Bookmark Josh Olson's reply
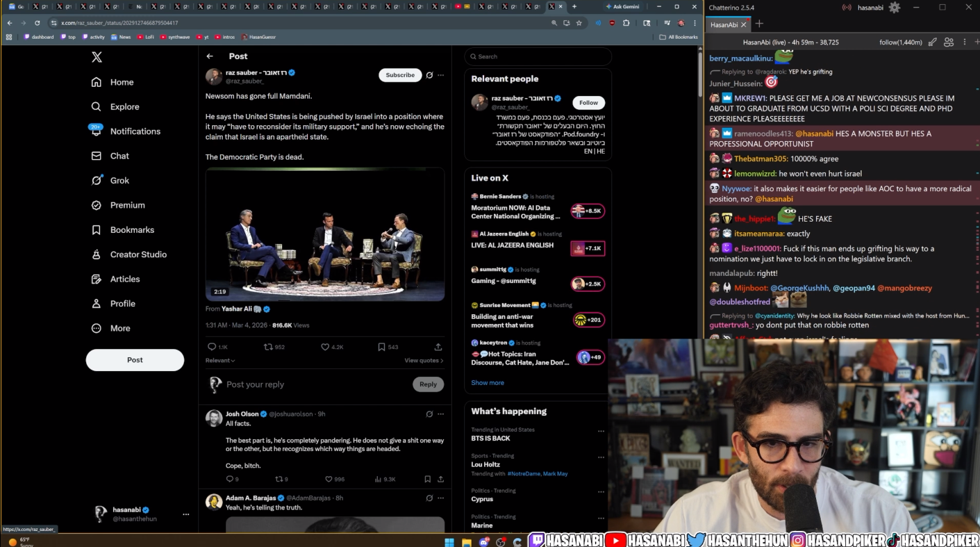This screenshot has width=980, height=547. tap(428, 479)
